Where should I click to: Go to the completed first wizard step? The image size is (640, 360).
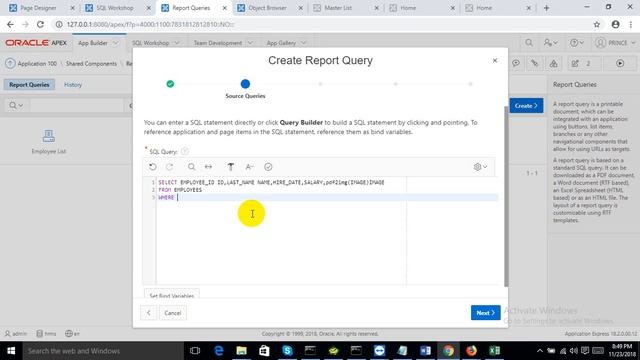(170, 84)
